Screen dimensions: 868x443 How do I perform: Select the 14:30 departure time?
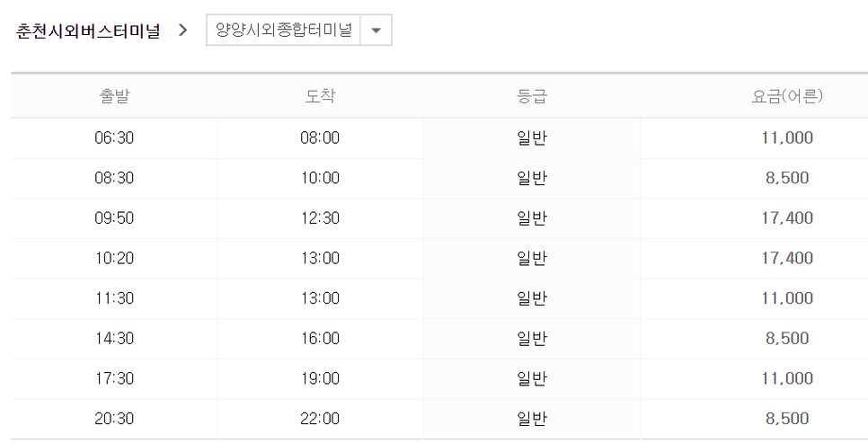(114, 338)
